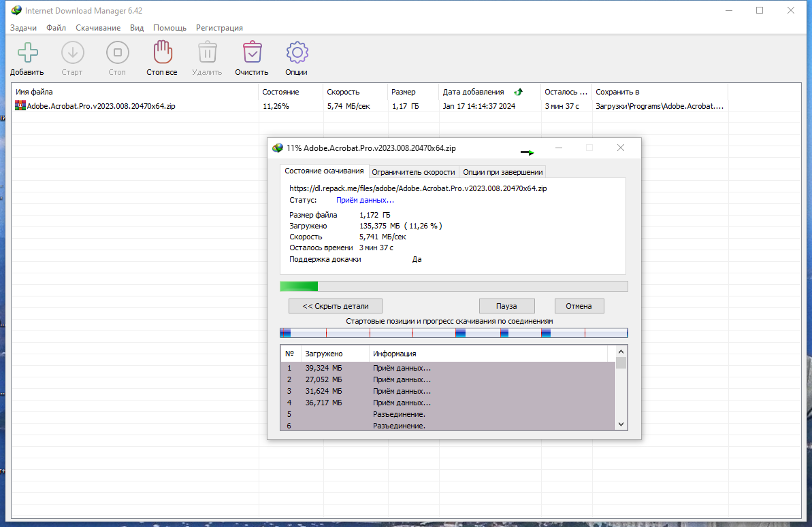Click the Пауза button
Image resolution: width=812 pixels, height=527 pixels.
tap(506, 306)
